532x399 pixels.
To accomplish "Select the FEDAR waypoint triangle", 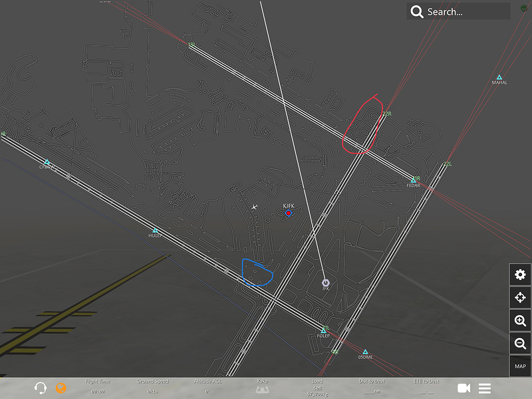I will (x=414, y=180).
